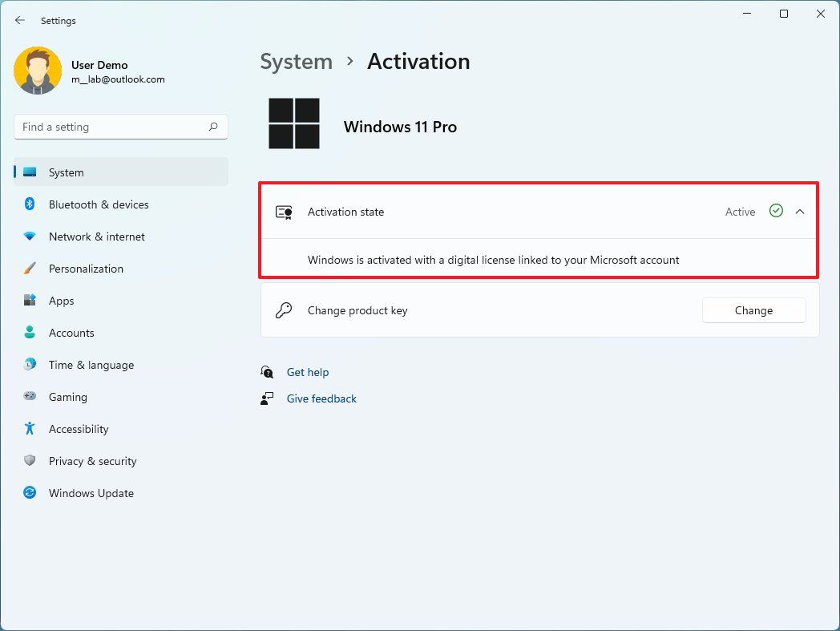Select the Give feedback link
This screenshot has height=631, width=840.
coord(321,398)
